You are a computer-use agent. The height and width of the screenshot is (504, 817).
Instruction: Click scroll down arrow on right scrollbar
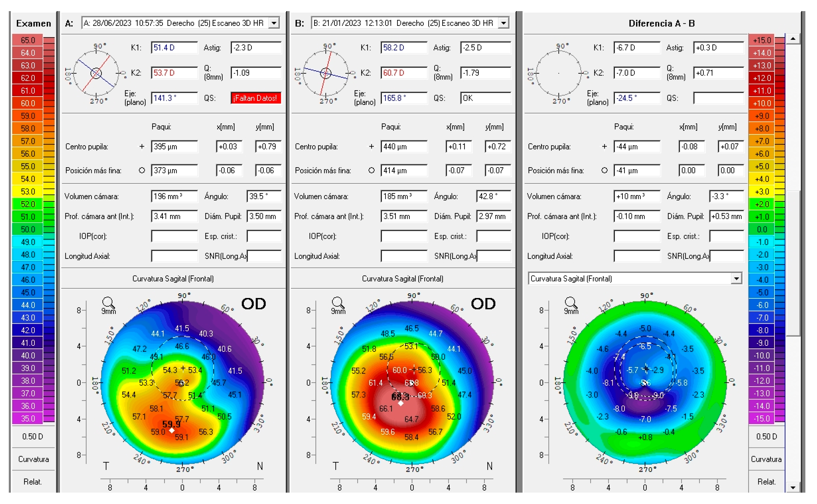click(x=793, y=487)
